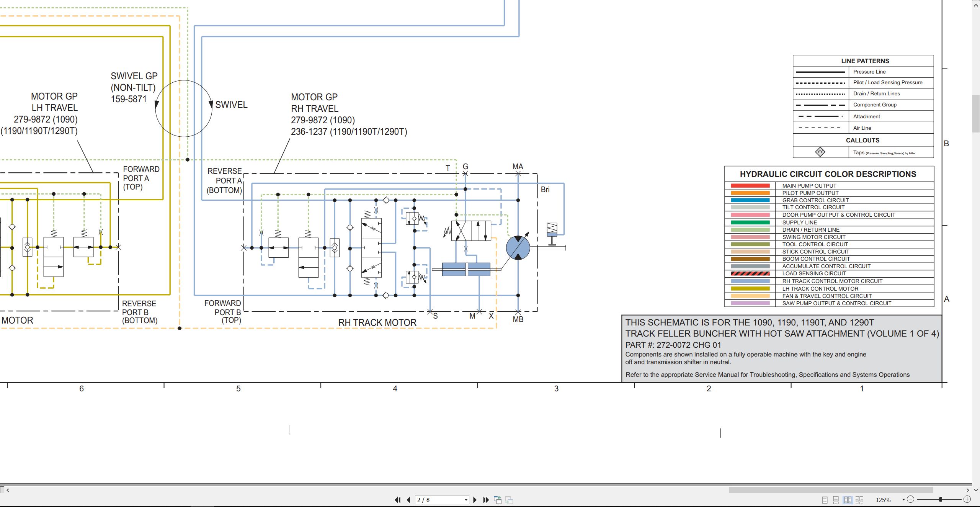Click the horizontal scrollbar thumb

tap(831, 490)
